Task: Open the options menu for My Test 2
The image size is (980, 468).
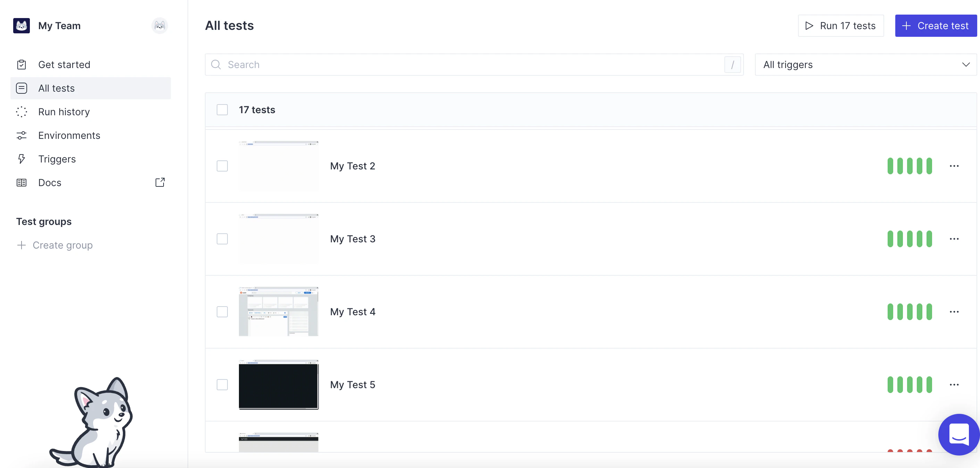Action: click(x=955, y=166)
